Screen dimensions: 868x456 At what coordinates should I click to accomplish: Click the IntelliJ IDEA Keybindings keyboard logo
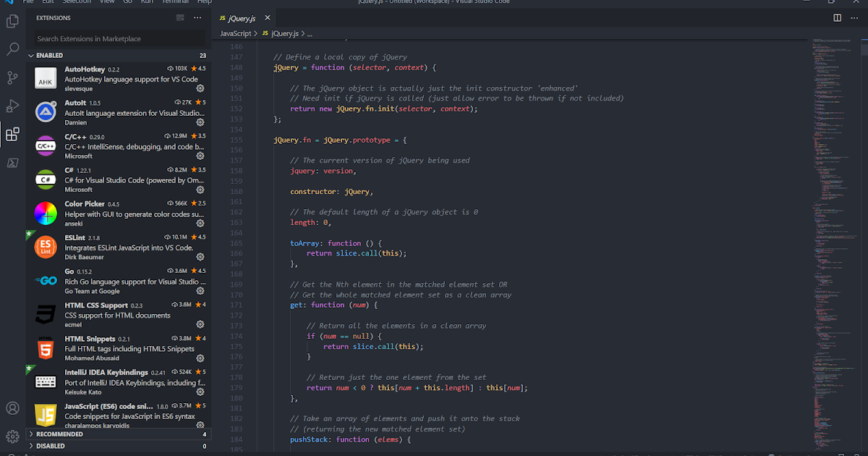46,381
